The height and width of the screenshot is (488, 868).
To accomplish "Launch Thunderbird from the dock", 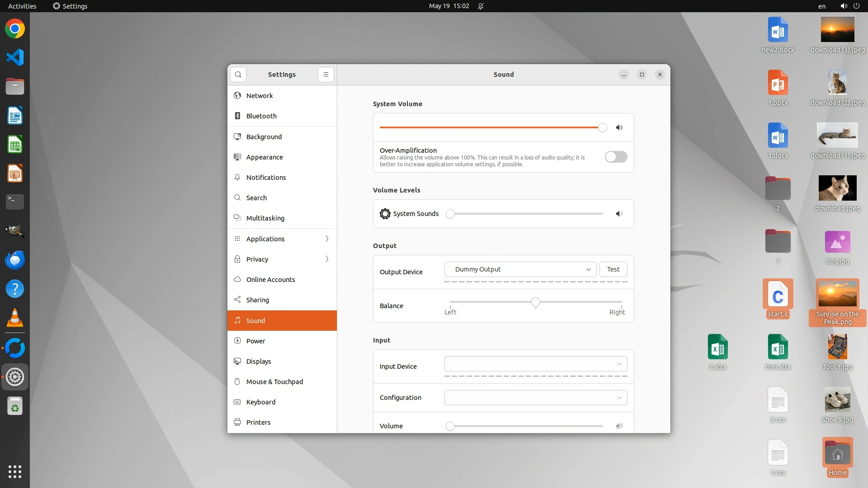I will coord(15,260).
